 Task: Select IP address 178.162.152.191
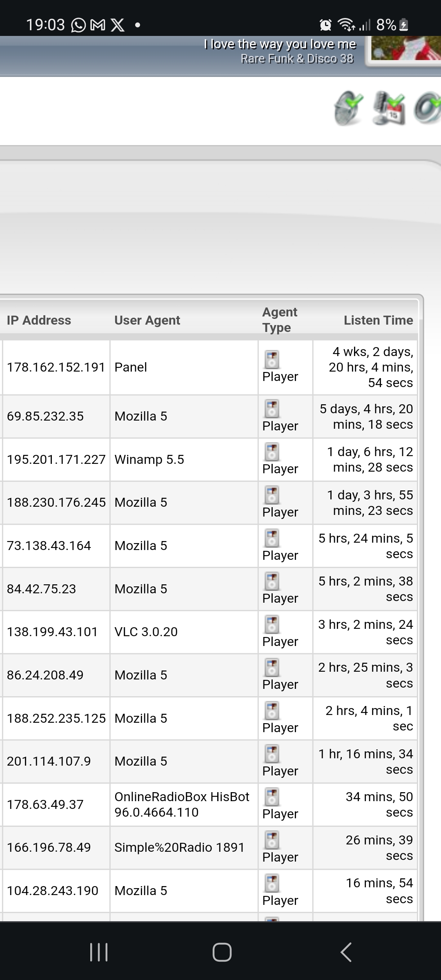coord(56,367)
